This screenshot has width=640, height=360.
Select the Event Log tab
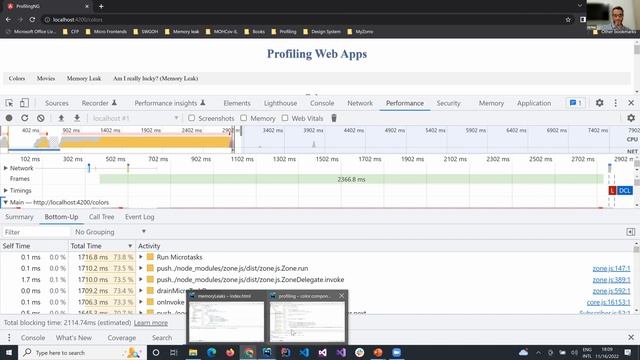click(x=140, y=217)
